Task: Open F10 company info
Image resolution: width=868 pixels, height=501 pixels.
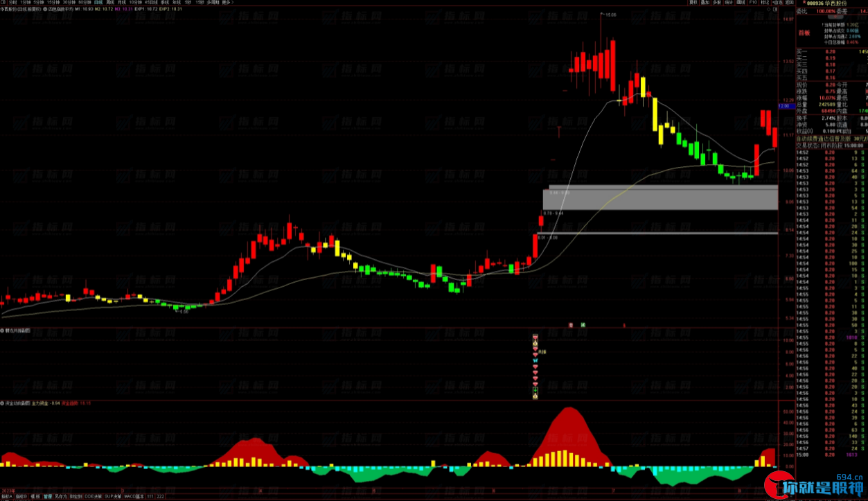Action: [753, 3]
